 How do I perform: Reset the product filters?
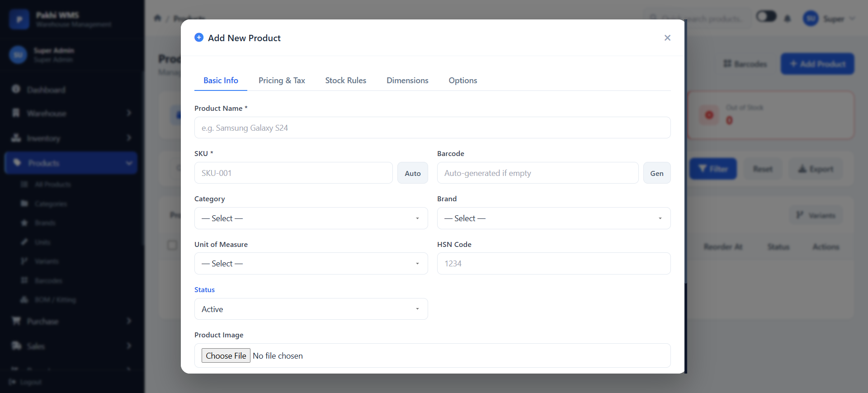click(x=763, y=169)
